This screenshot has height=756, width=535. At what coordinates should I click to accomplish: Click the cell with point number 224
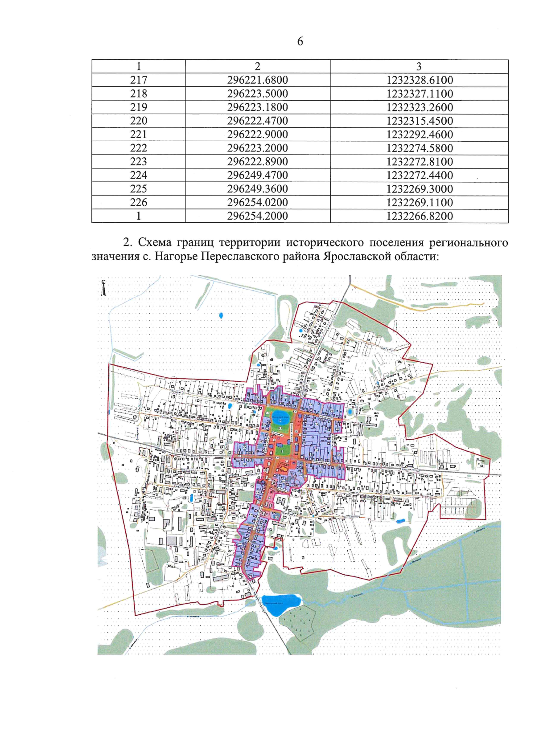coord(139,176)
